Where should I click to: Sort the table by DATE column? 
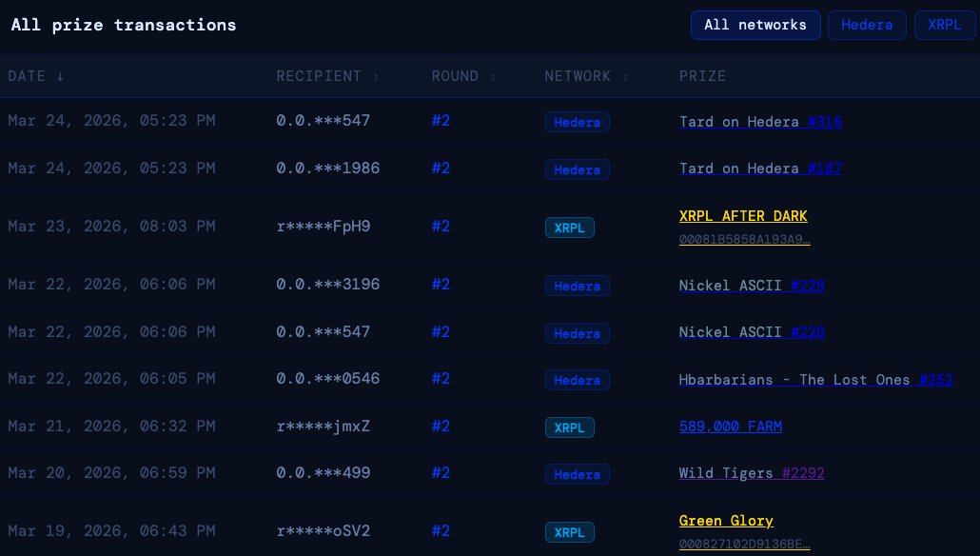pyautogui.click(x=35, y=76)
